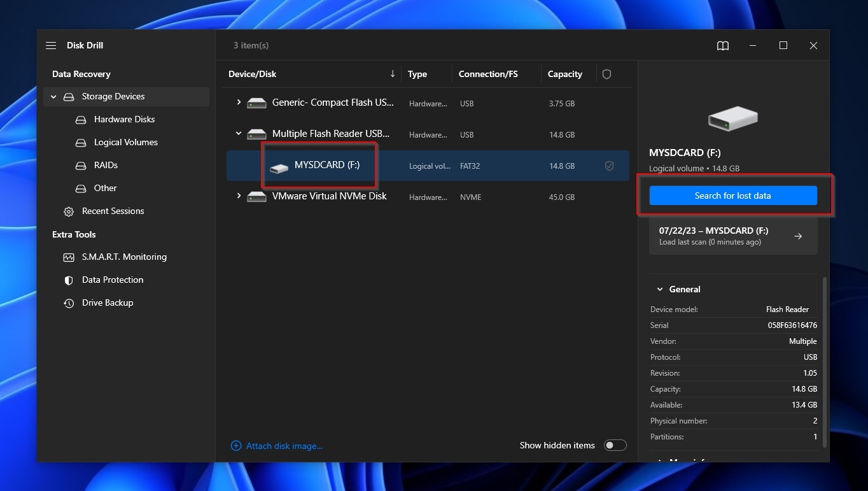The width and height of the screenshot is (868, 491).
Task: Click the plus icon beside Attach disk image
Action: [x=235, y=446]
